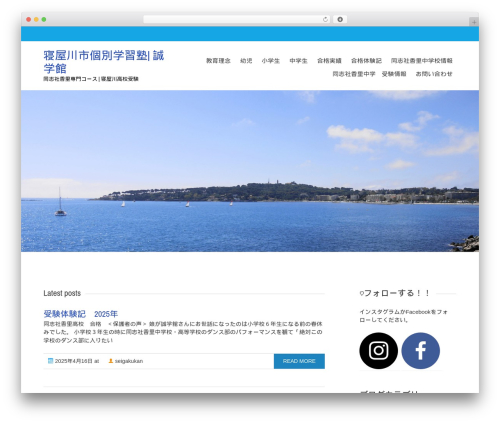Click the seaside header banner image
Screen dimensions: 500x423
pyautogui.click(x=250, y=171)
